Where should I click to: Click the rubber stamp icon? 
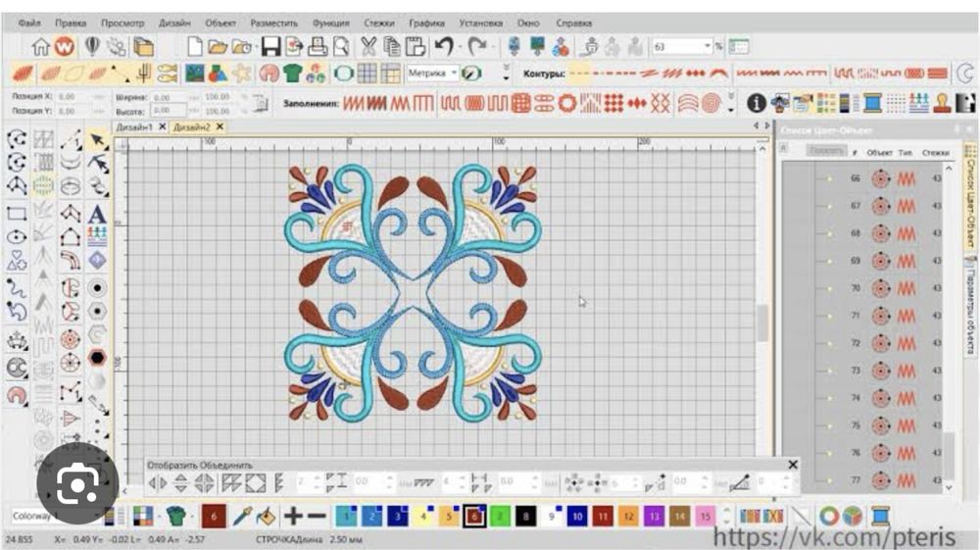click(x=942, y=103)
